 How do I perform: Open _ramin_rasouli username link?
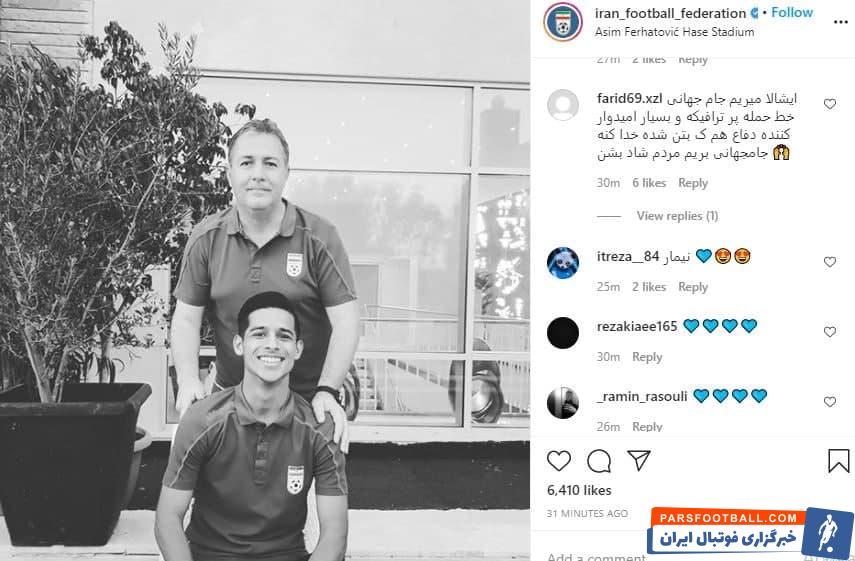coord(642,397)
